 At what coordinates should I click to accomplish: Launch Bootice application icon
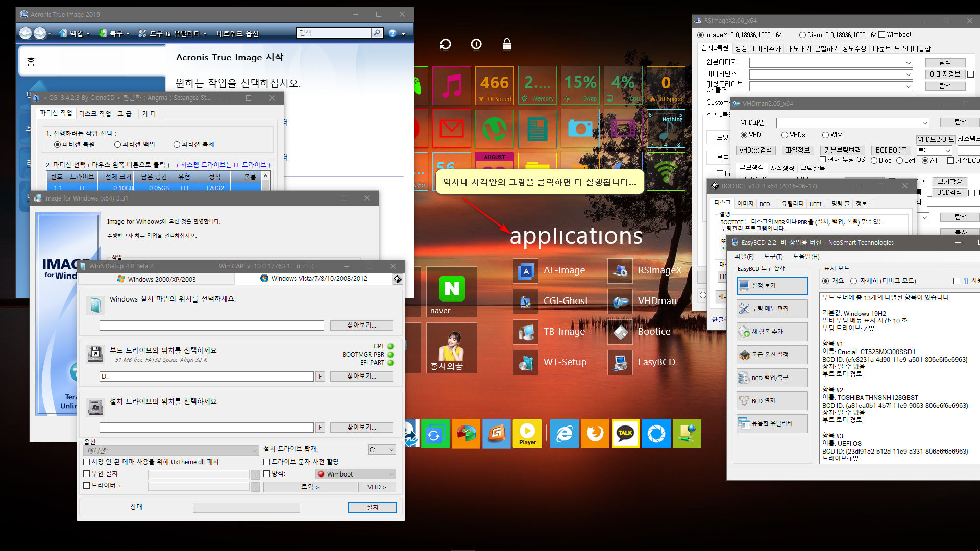pos(620,332)
